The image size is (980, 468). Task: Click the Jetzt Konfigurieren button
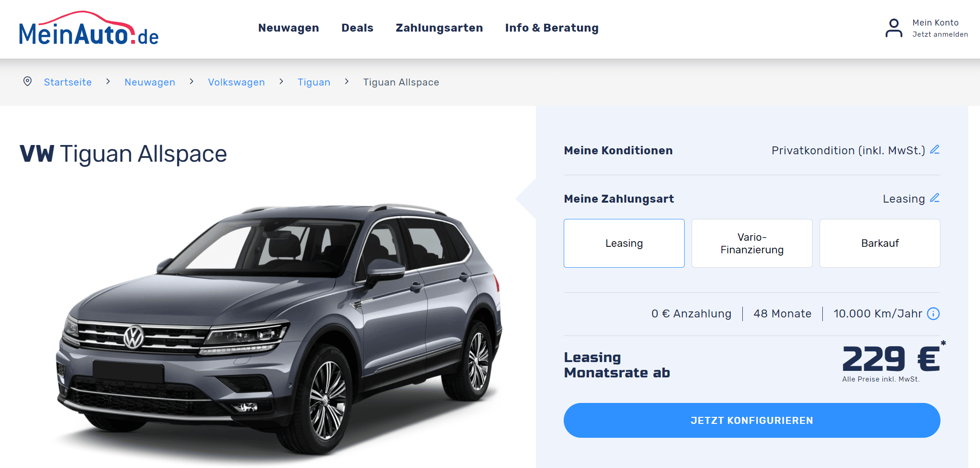[752, 420]
